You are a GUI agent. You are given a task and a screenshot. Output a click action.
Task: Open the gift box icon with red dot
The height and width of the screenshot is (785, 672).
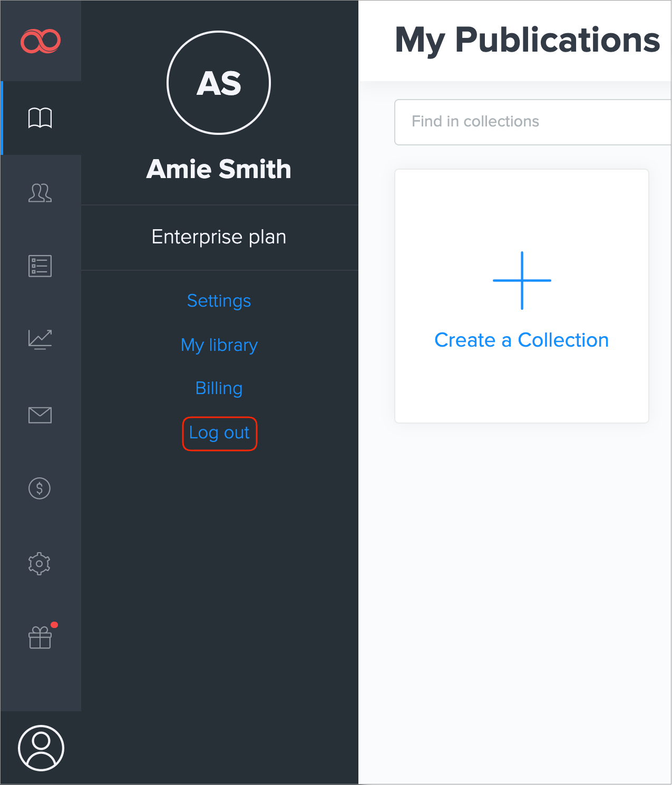(x=40, y=637)
